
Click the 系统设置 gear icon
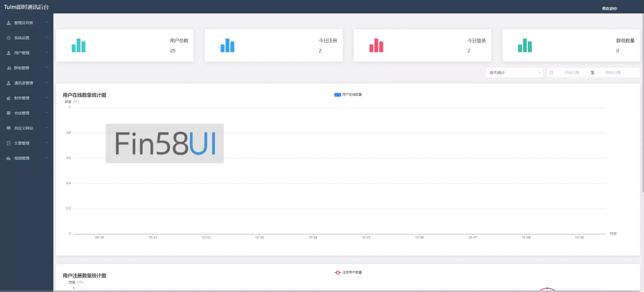click(9, 38)
